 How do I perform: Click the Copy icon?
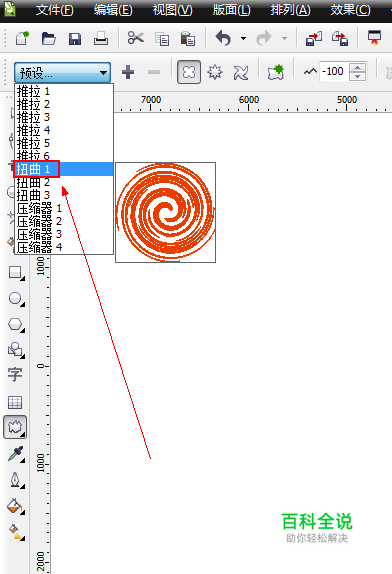click(x=162, y=39)
